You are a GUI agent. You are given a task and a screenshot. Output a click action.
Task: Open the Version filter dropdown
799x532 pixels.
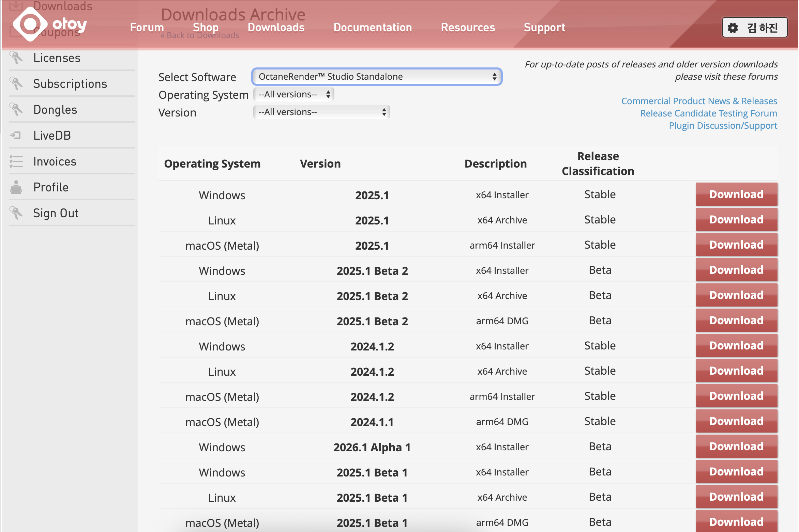(x=321, y=112)
